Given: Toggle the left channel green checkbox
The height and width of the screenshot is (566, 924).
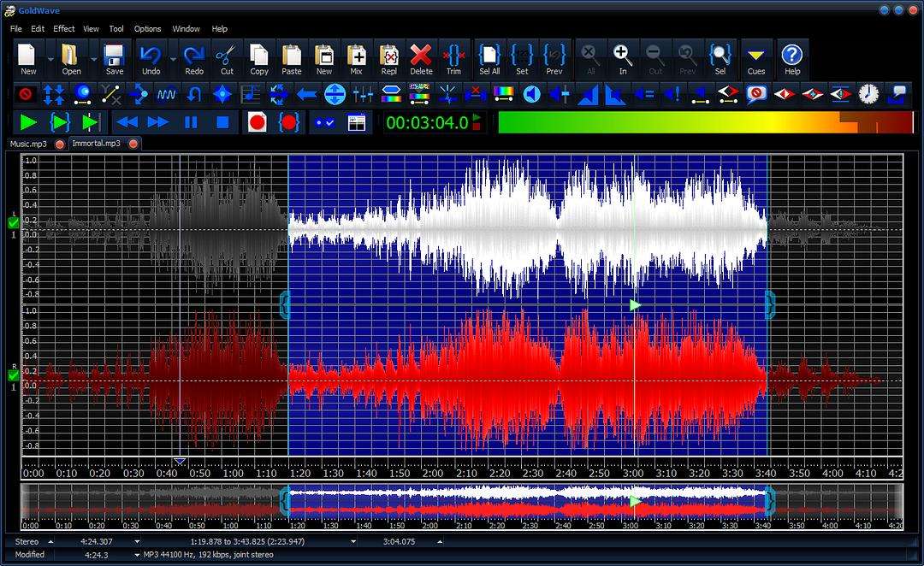Looking at the screenshot, I should 13,223.
